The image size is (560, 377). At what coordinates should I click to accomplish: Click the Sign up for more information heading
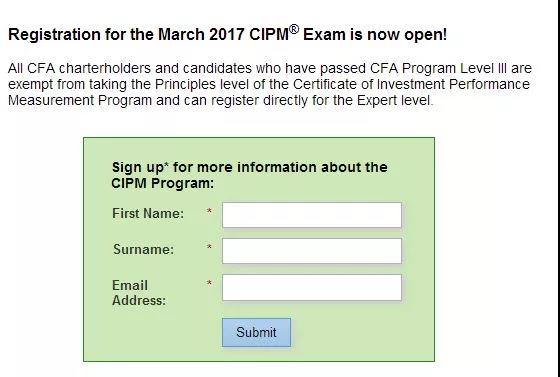click(249, 175)
